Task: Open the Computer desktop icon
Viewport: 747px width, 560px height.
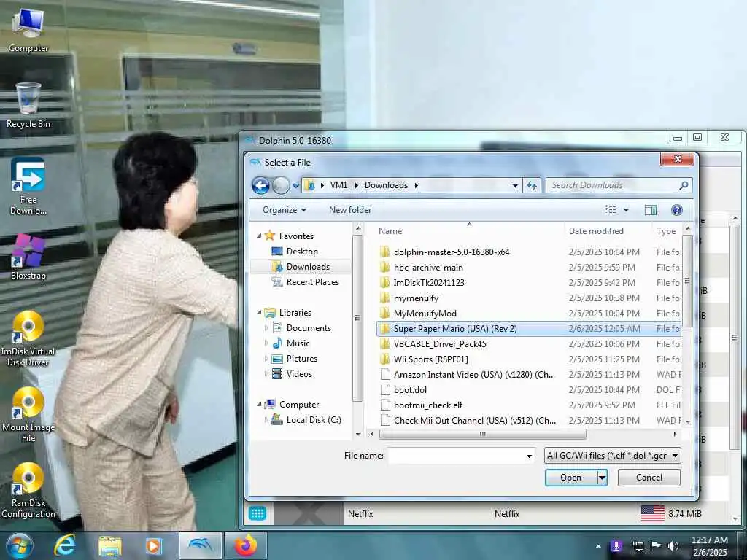Action: coord(28,31)
